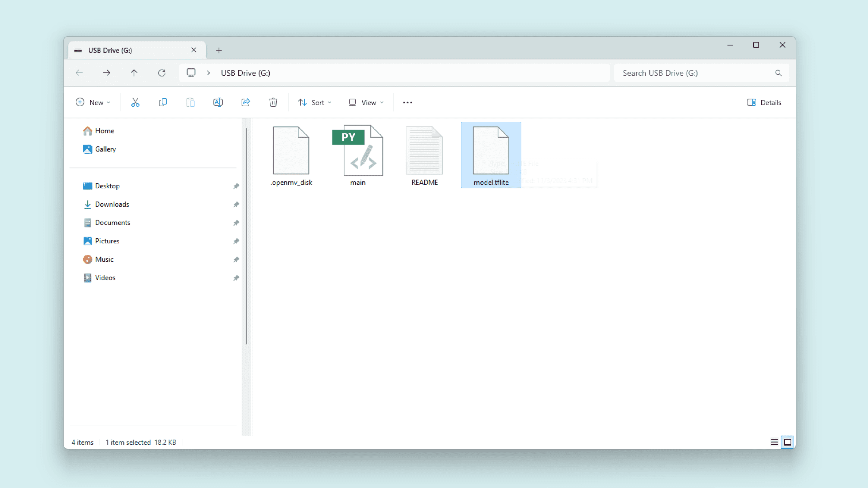Select the main Python file
868x488 pixels.
pos(358,155)
